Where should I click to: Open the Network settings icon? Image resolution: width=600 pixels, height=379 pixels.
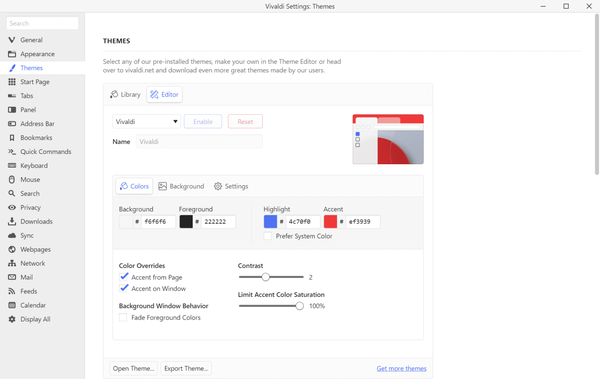[12, 263]
